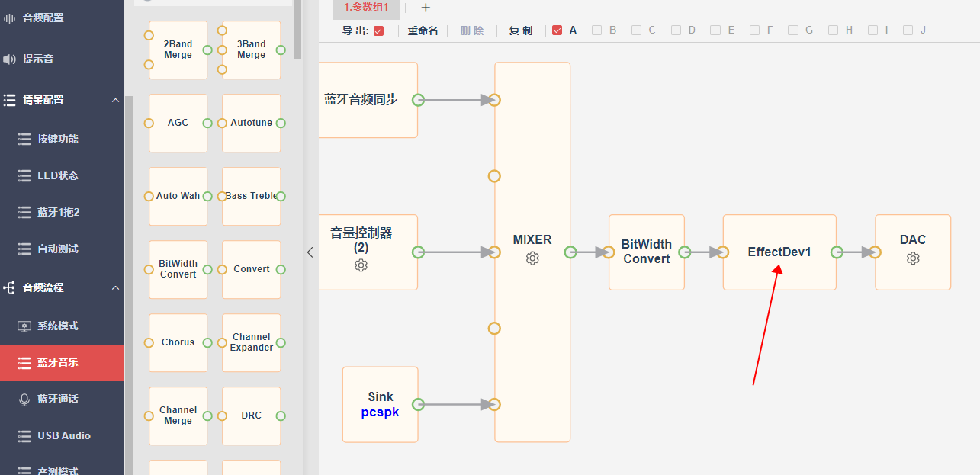Toggle the 导出 export checkbox
980x475 pixels.
click(379, 30)
